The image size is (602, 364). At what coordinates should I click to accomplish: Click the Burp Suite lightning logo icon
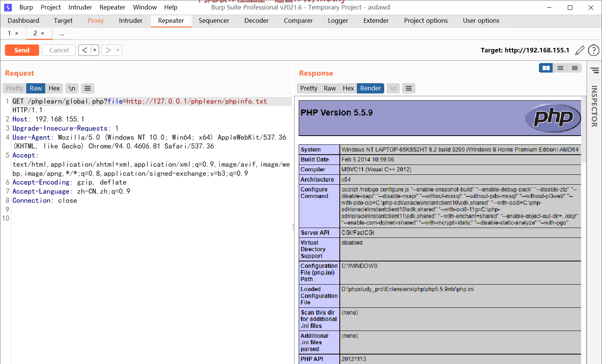click(x=8, y=7)
